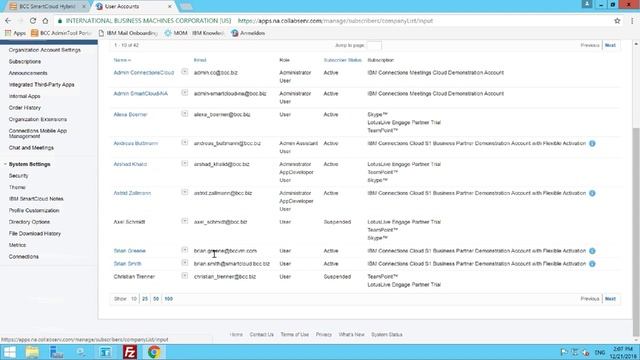Image resolution: width=640 pixels, height=360 pixels.
Task: Open Announcements in sidebar
Action: point(28,73)
